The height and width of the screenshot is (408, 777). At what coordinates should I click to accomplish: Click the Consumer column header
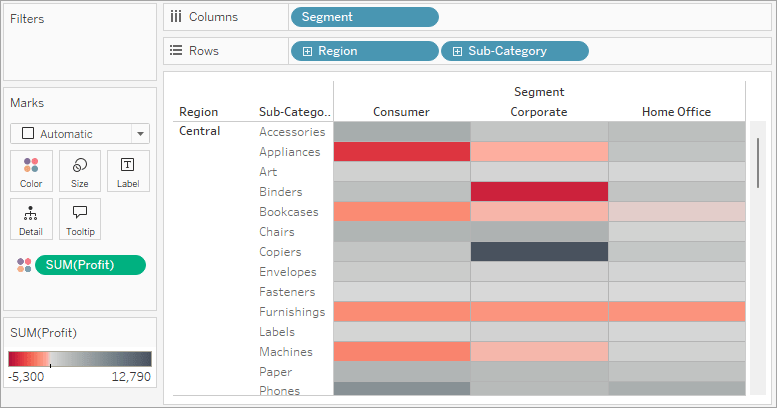click(401, 112)
